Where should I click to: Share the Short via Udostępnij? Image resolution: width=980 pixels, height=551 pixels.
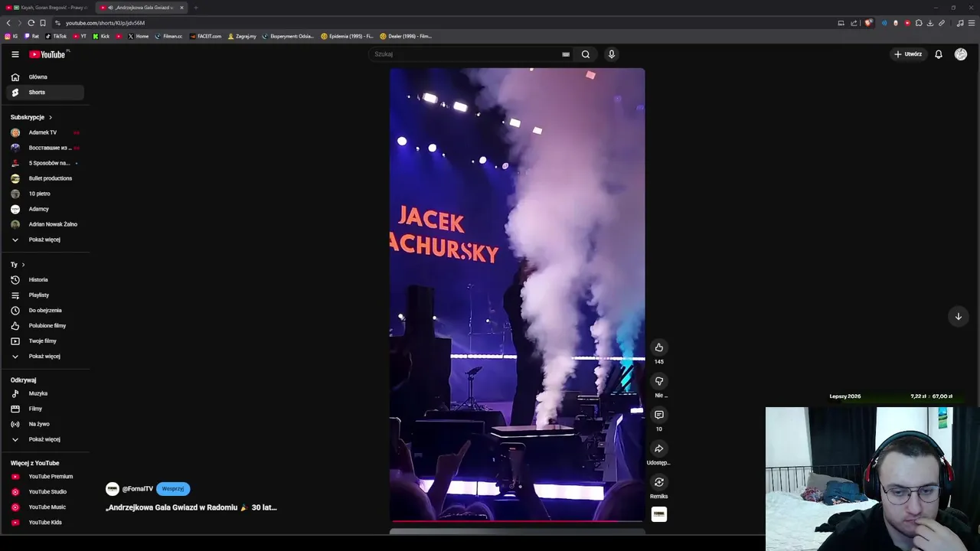[x=659, y=448]
